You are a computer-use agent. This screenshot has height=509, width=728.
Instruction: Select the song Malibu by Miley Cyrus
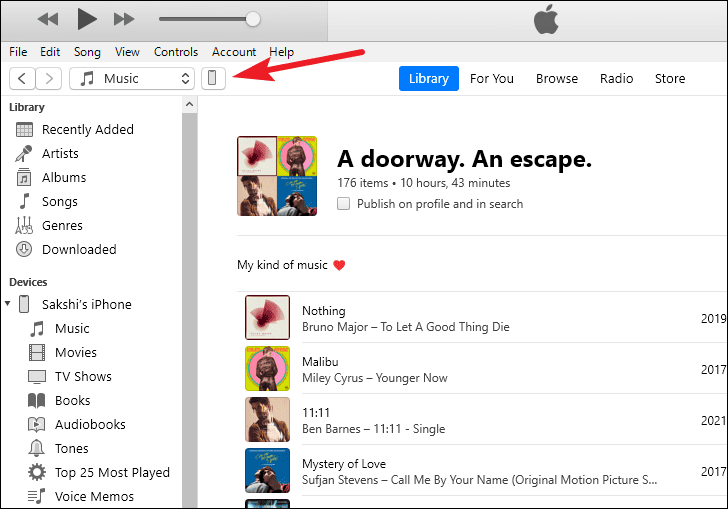point(481,369)
